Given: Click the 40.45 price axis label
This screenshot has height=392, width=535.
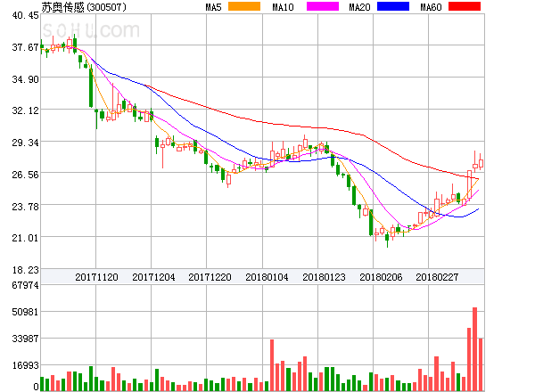Looking at the screenshot, I should (25, 15).
